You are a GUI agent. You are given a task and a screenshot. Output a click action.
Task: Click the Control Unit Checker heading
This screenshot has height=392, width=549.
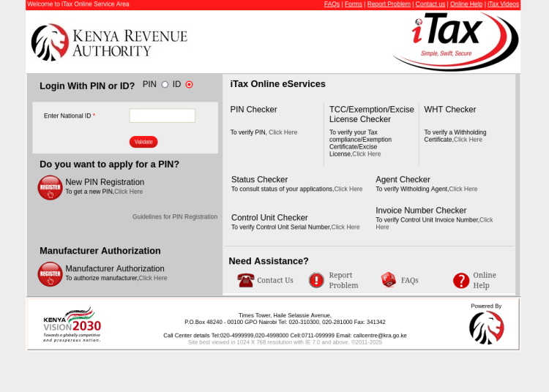coord(269,217)
